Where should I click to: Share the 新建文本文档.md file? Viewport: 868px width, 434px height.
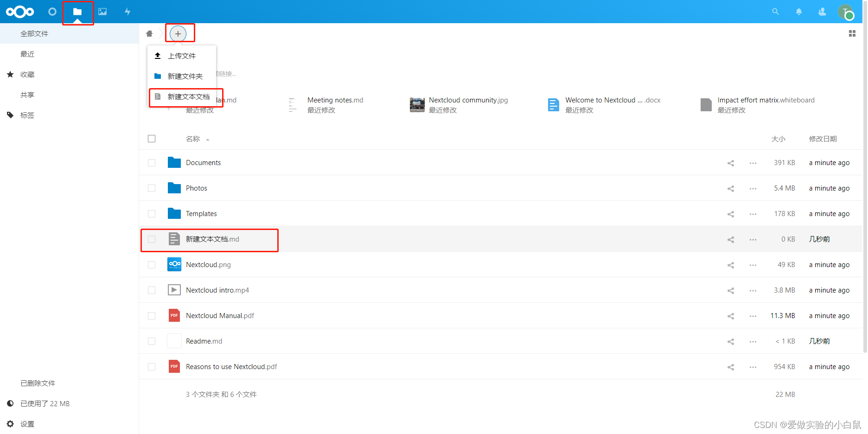[x=731, y=239]
